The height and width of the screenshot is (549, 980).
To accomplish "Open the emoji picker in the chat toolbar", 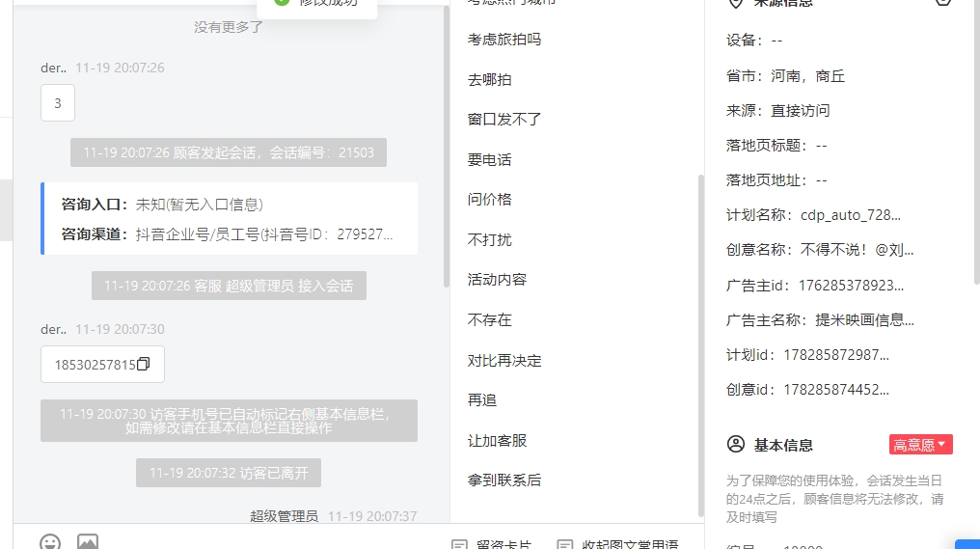I will pos(50,541).
